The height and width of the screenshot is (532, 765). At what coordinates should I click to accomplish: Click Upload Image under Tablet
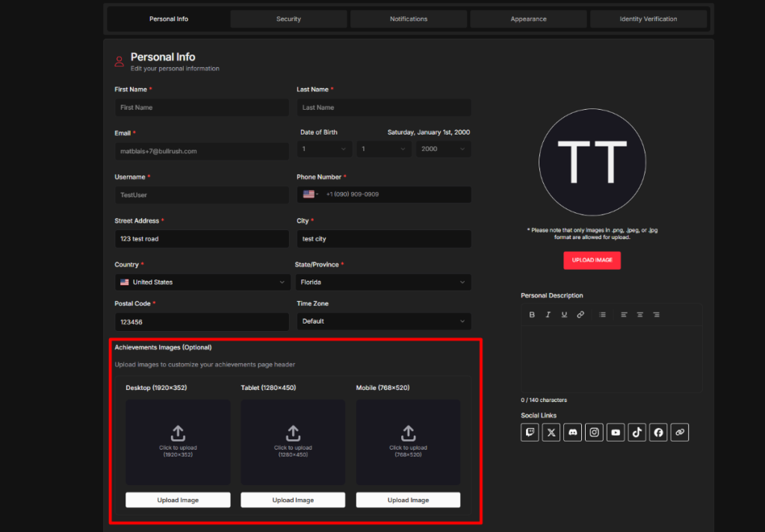(293, 500)
